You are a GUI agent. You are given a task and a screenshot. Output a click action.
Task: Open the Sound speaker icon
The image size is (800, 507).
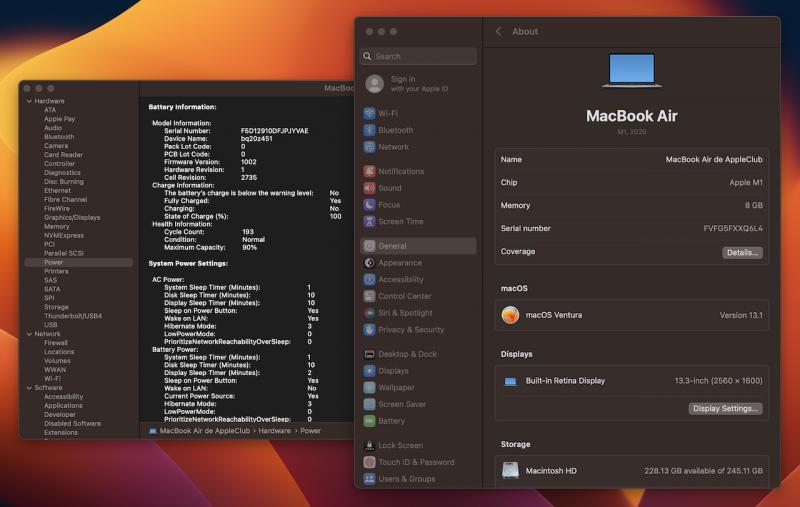369,188
